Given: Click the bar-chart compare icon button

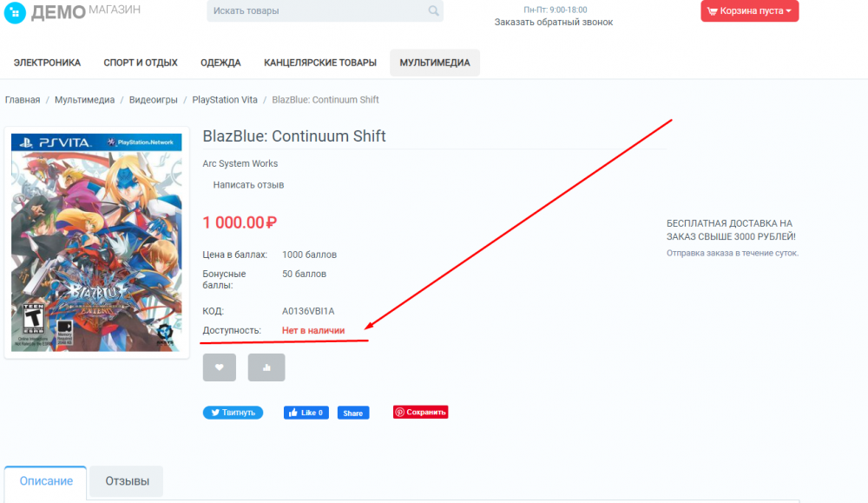Looking at the screenshot, I should tap(266, 367).
